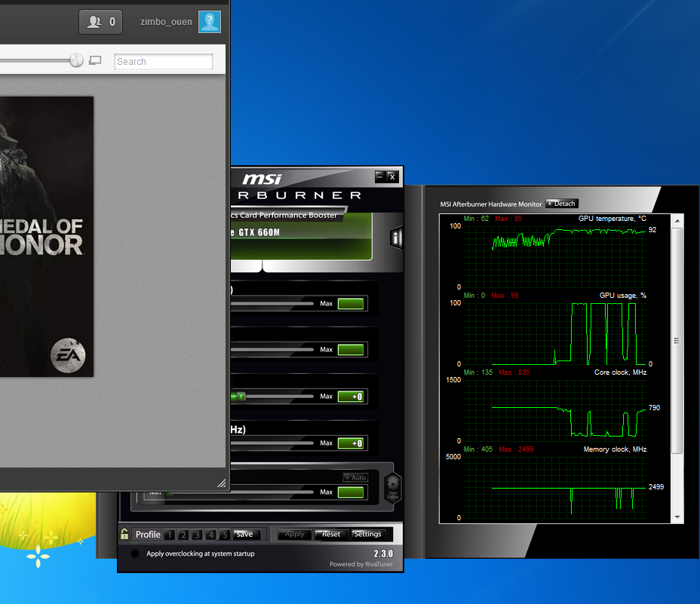Click the hardware monitor scroll up arrow

click(677, 221)
